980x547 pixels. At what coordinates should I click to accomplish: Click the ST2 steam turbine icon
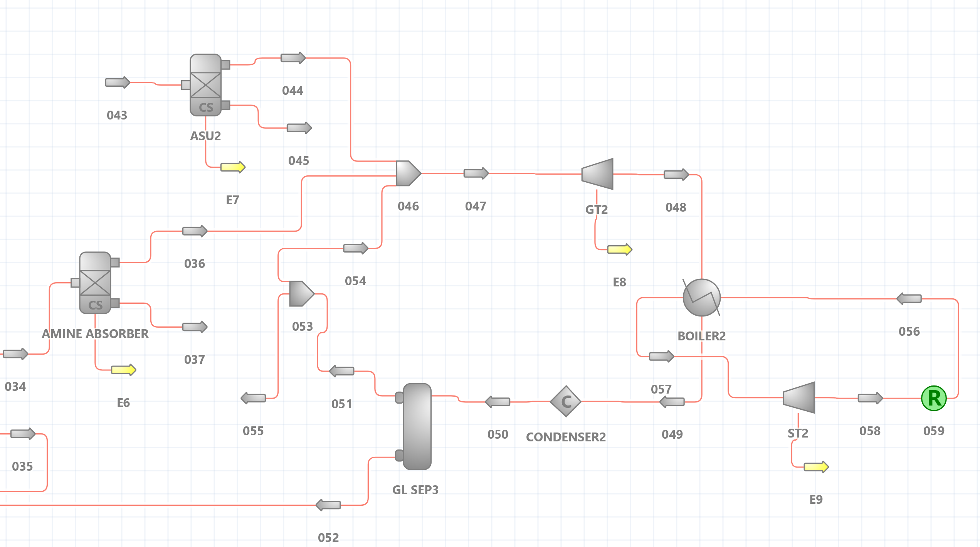[799, 397]
